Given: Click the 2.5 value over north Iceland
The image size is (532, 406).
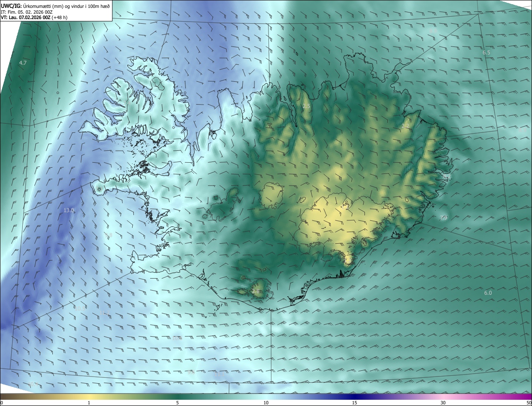Looking at the screenshot, I should 306,106.
